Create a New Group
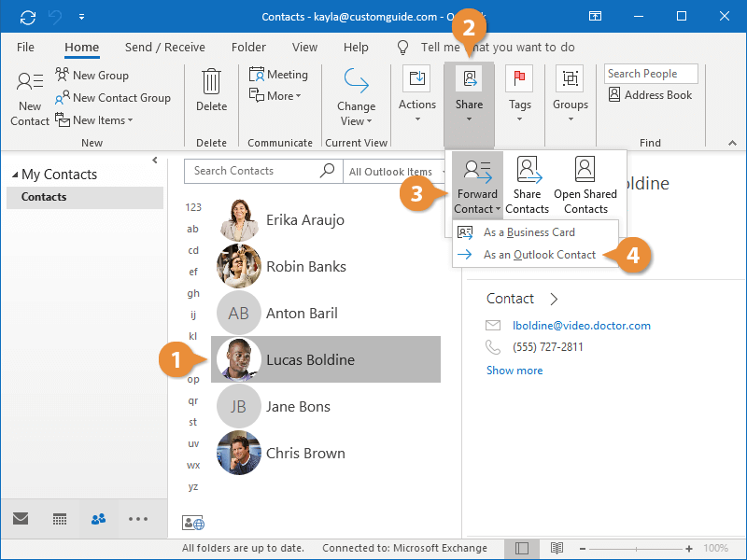The height and width of the screenshot is (560, 747). click(92, 76)
